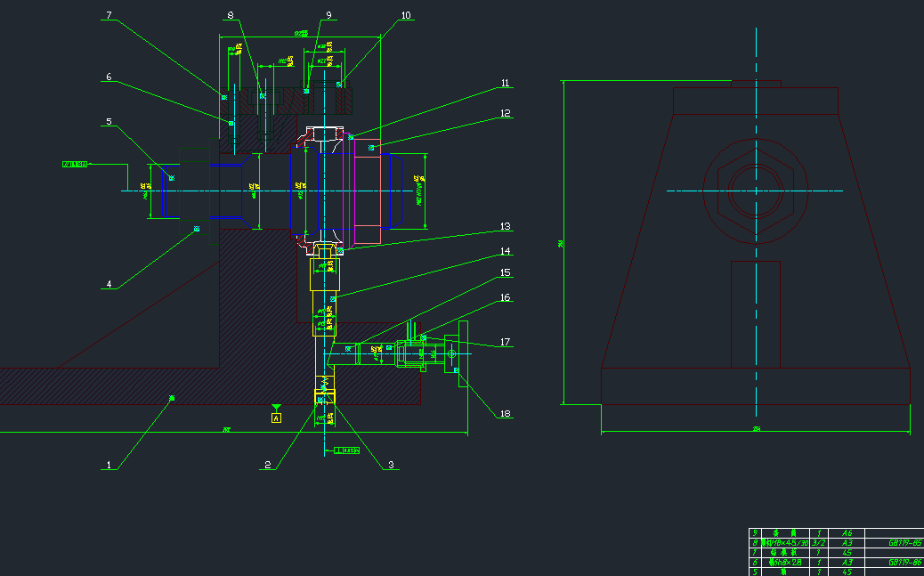This screenshot has width=924, height=576.
Task: Select balloon callout number 15
Action: click(505, 272)
